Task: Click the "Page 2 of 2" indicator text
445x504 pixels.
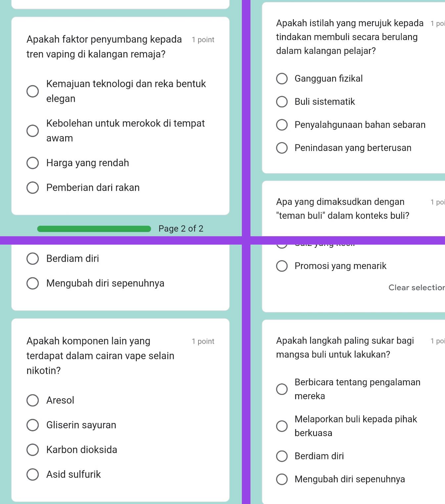Action: (181, 229)
